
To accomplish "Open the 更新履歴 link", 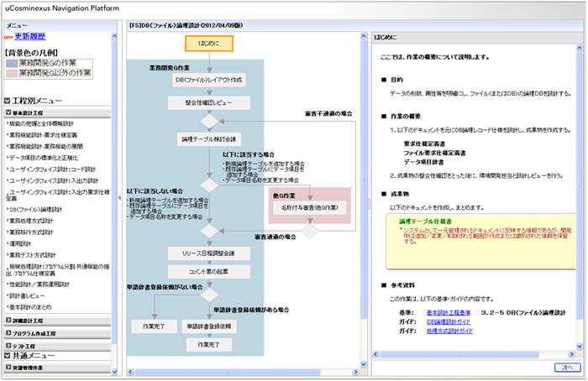I will coord(30,36).
